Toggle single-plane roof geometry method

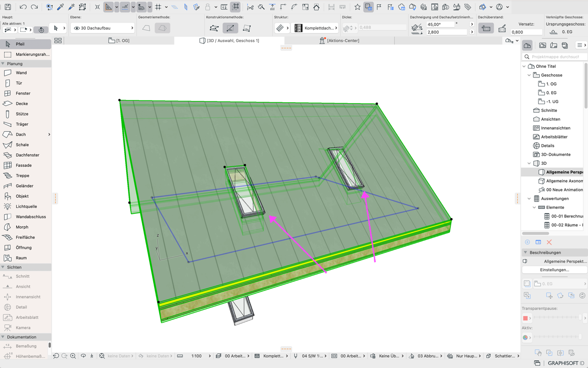point(146,28)
